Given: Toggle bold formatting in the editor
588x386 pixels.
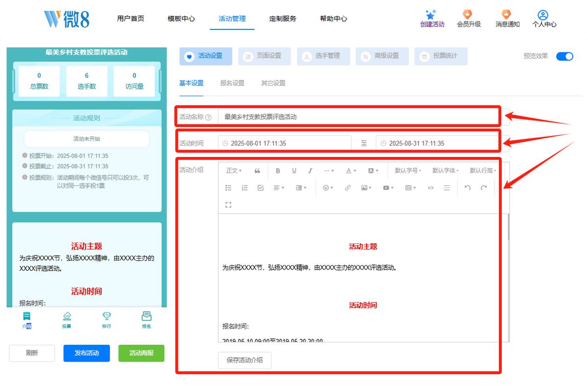Looking at the screenshot, I should pyautogui.click(x=278, y=171).
